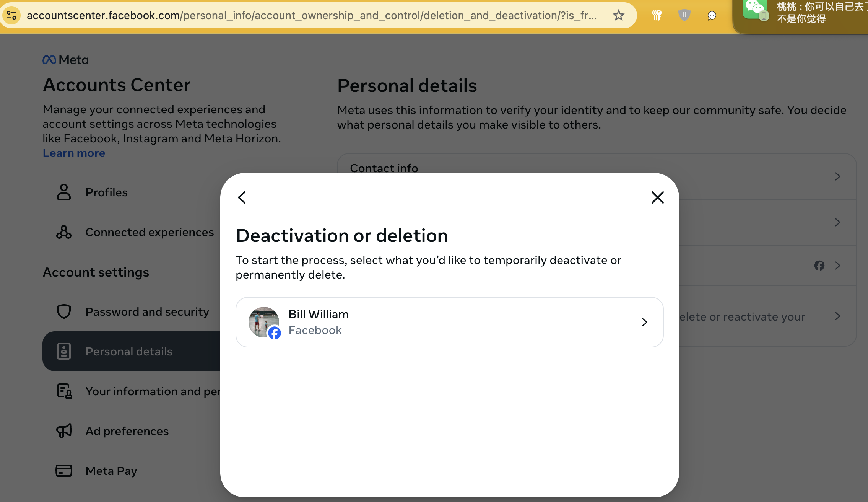The image size is (868, 502).
Task: Click Bill William's profile picture thumbnail
Action: (x=264, y=322)
